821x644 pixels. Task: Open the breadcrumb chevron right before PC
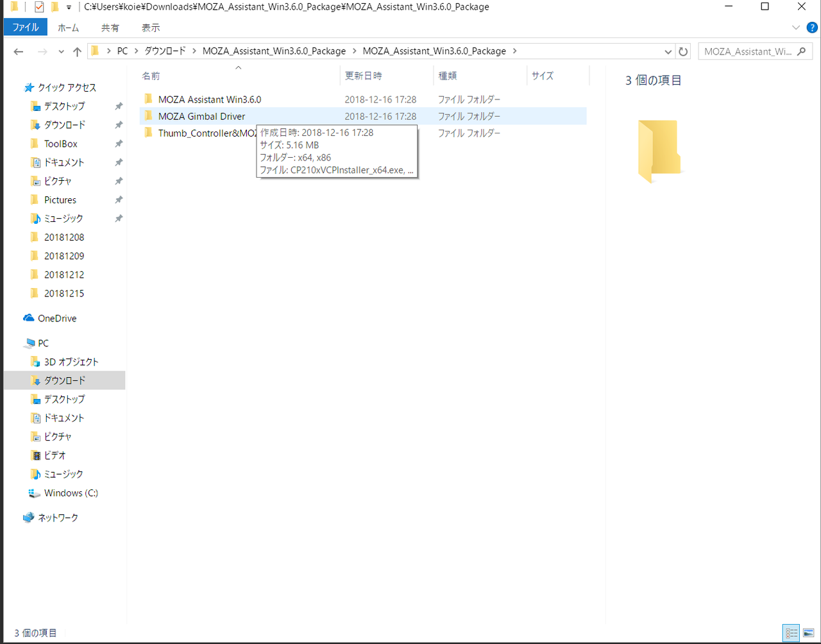click(110, 51)
